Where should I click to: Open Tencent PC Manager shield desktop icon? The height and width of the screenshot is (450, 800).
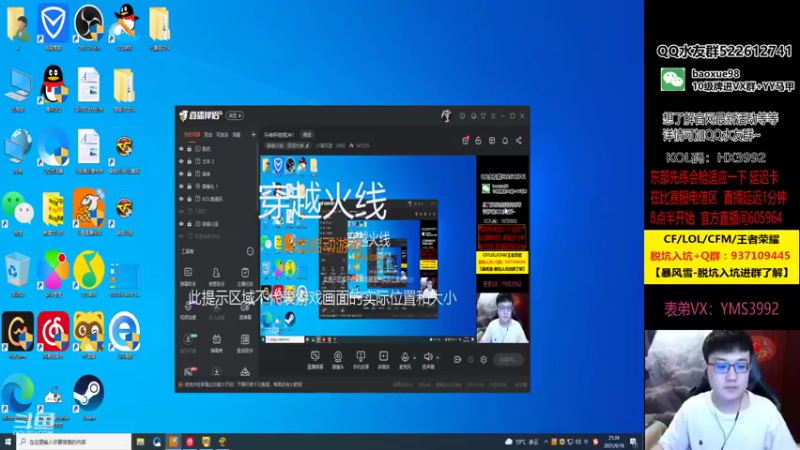coord(53,27)
